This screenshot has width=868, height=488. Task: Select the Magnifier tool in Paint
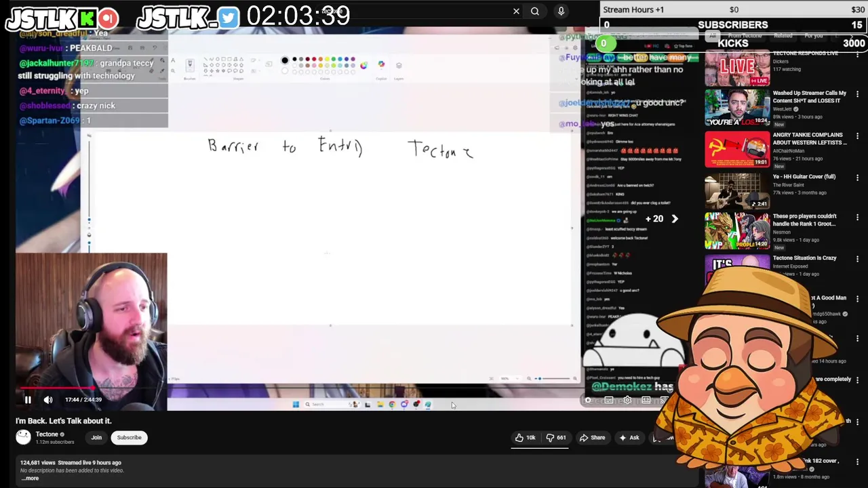(x=172, y=70)
